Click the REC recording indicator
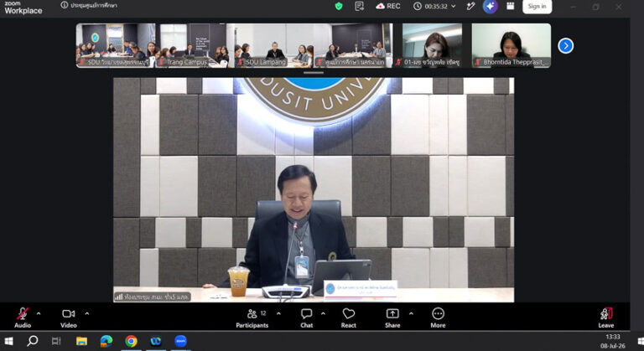 [388, 6]
